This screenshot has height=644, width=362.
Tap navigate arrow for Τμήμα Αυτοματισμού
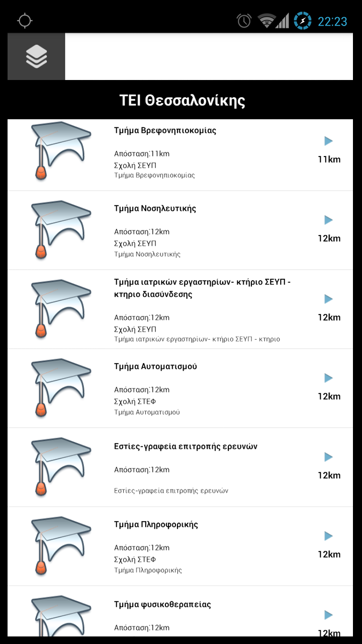[329, 378]
